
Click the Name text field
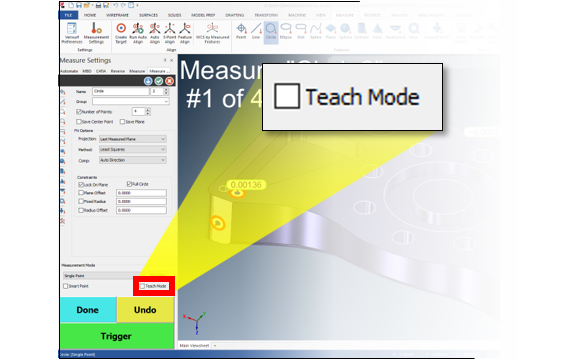(121, 91)
